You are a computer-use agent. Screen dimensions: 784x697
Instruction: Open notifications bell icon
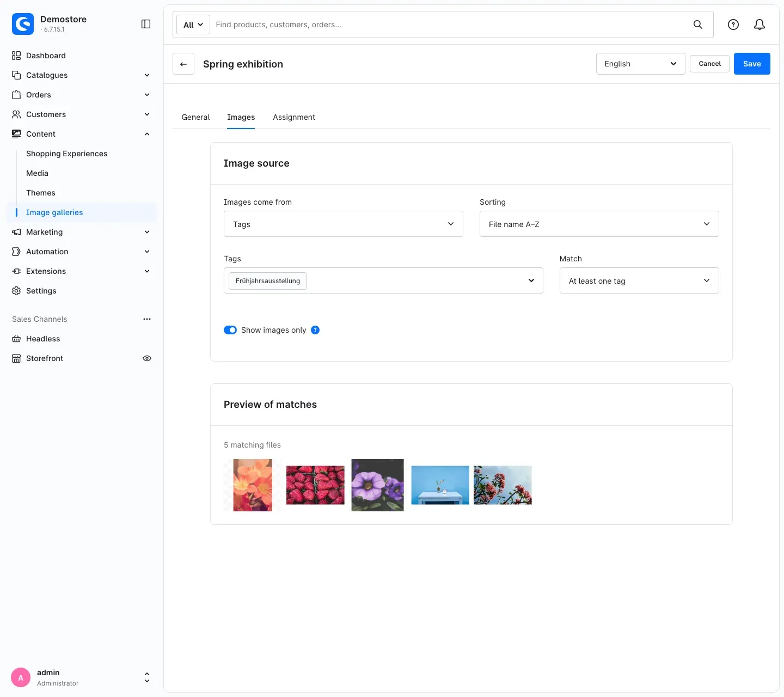point(759,25)
